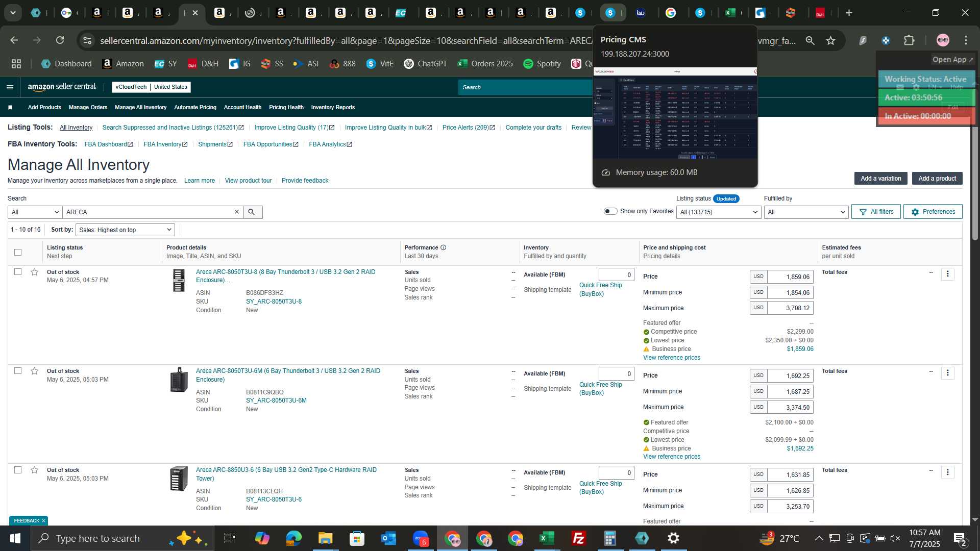This screenshot has width=980, height=551.
Task: Open the Dashboard bookmark
Action: pyautogui.click(x=66, y=64)
